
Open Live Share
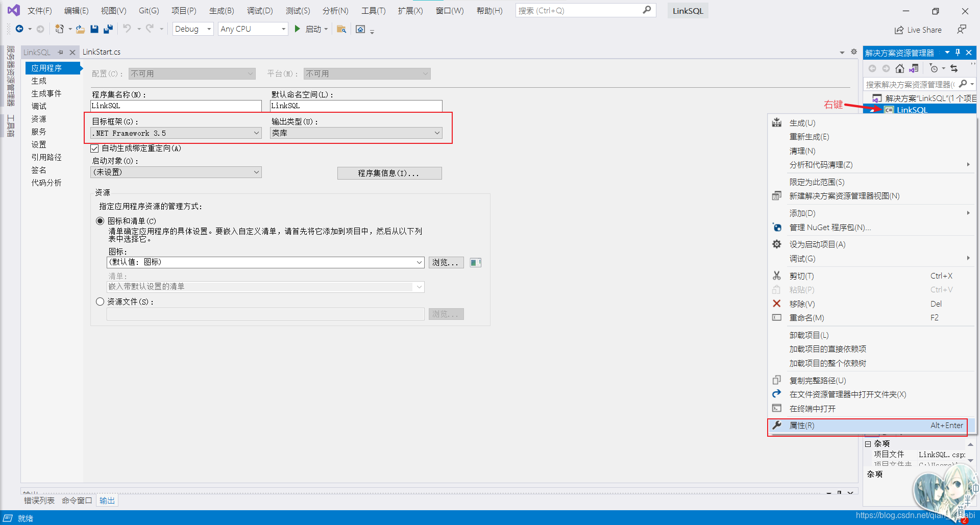coord(918,30)
